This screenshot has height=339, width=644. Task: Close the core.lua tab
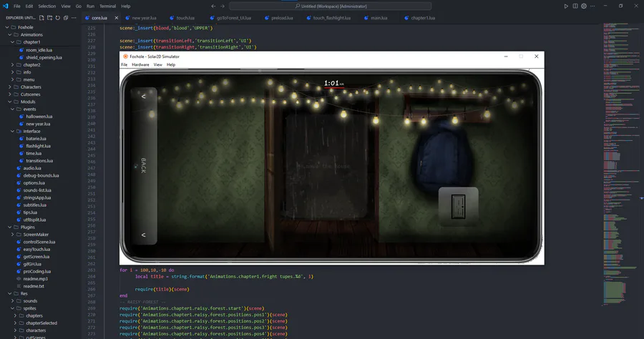pos(116,18)
